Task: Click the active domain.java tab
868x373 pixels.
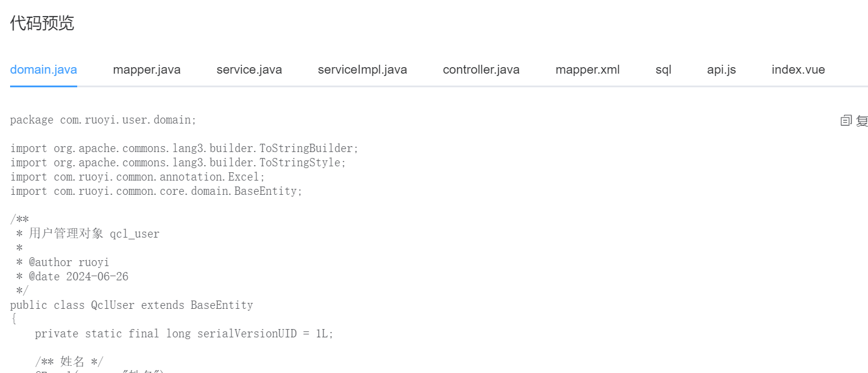Action: pos(43,69)
